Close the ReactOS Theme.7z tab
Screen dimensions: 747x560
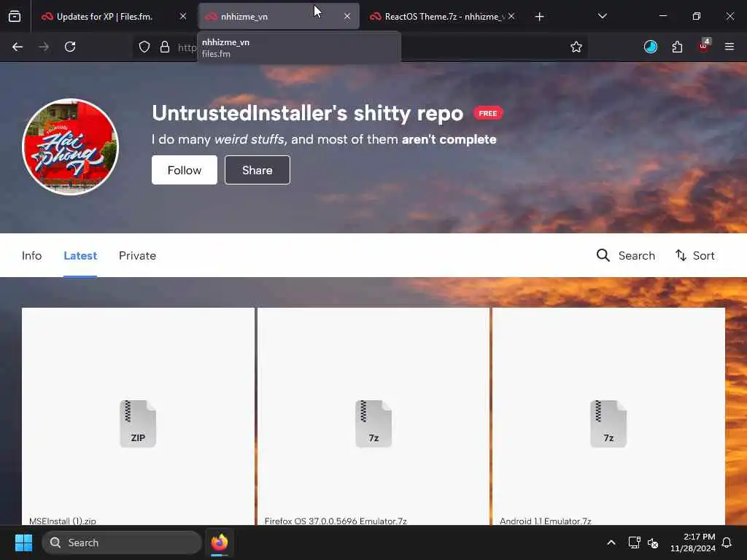tap(511, 16)
